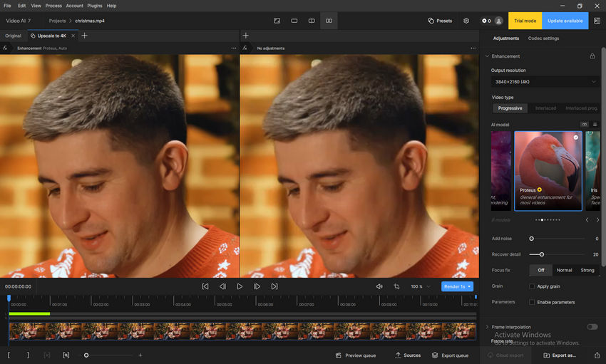The width and height of the screenshot is (606, 364).
Task: Select Interlaced prog. video type
Action: [581, 108]
